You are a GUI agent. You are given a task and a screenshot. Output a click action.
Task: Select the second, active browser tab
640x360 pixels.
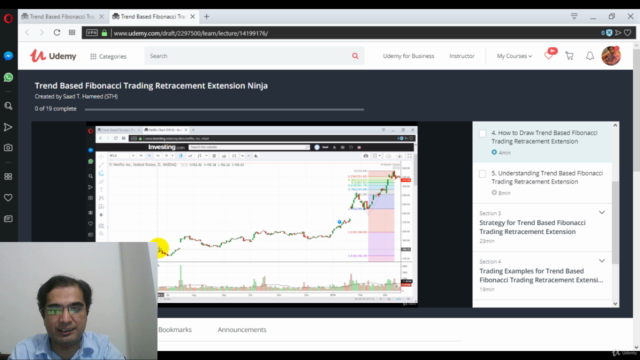point(153,17)
